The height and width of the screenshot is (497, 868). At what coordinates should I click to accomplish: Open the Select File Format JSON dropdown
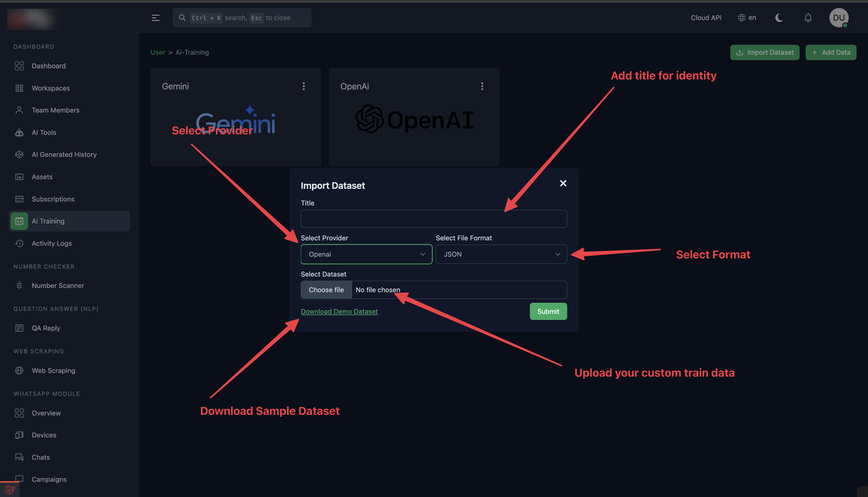click(x=501, y=254)
